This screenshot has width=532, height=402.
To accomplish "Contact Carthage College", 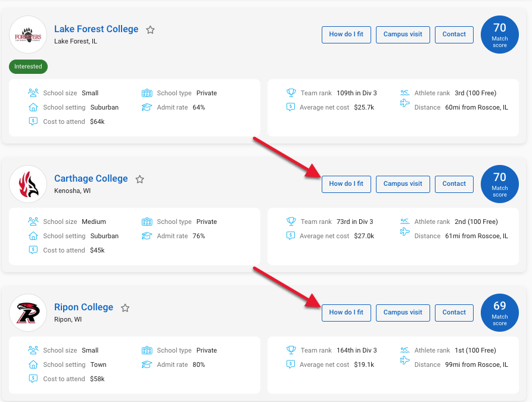I will [454, 184].
